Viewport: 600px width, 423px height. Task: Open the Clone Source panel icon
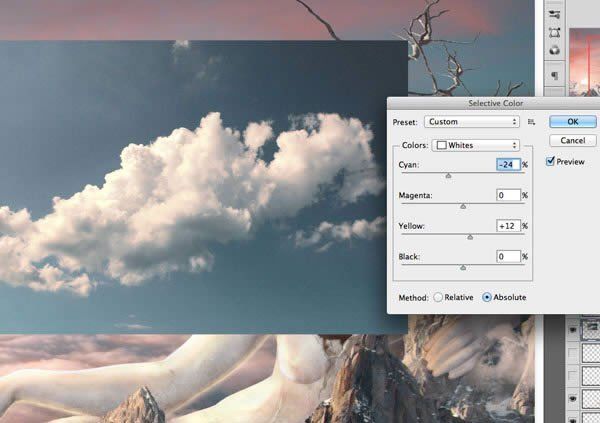(554, 33)
